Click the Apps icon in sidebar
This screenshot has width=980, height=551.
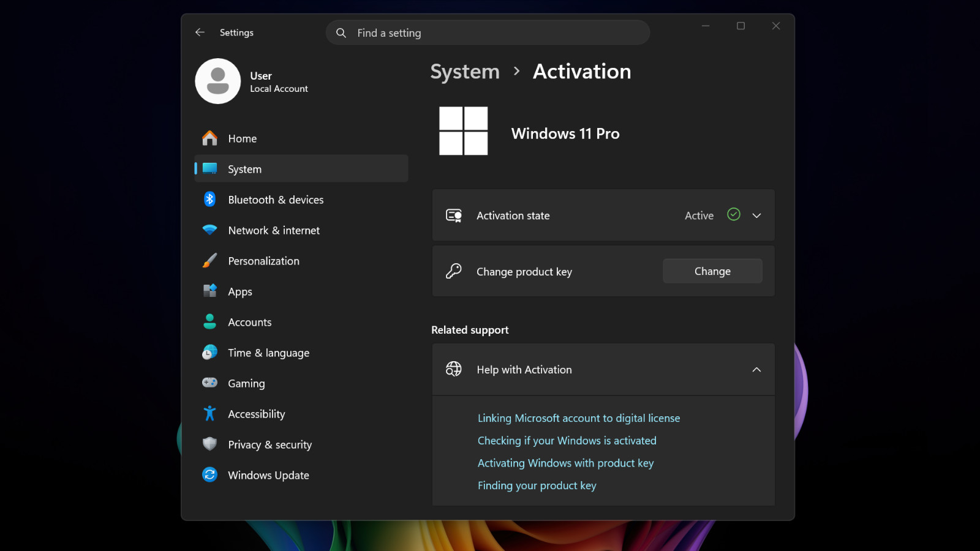point(209,291)
